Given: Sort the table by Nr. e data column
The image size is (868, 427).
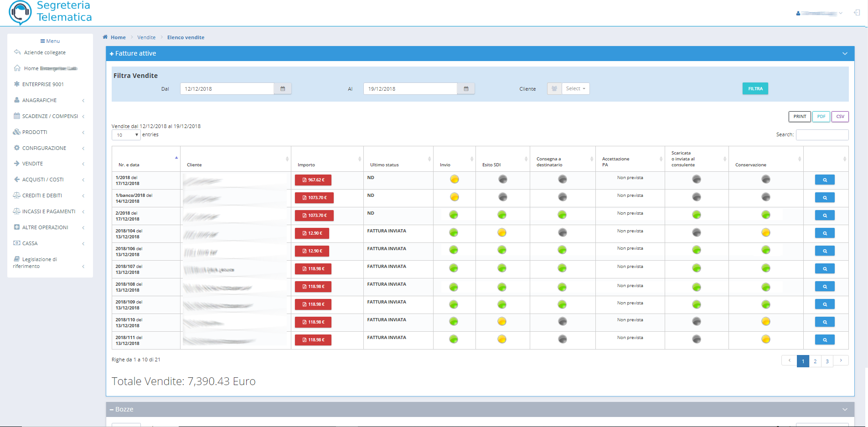Looking at the screenshot, I should coord(146,159).
